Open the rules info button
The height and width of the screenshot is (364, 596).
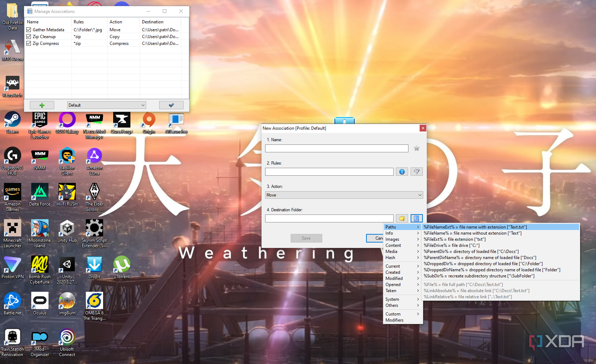tap(402, 172)
